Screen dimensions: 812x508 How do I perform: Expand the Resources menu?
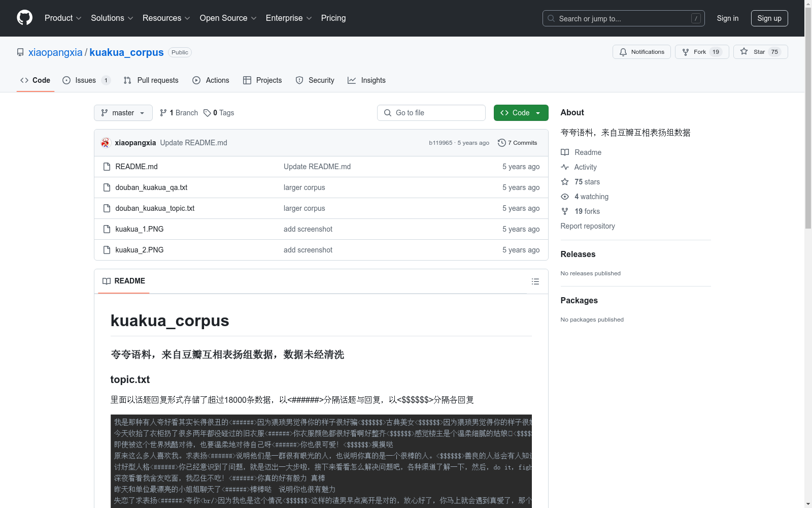pos(166,18)
